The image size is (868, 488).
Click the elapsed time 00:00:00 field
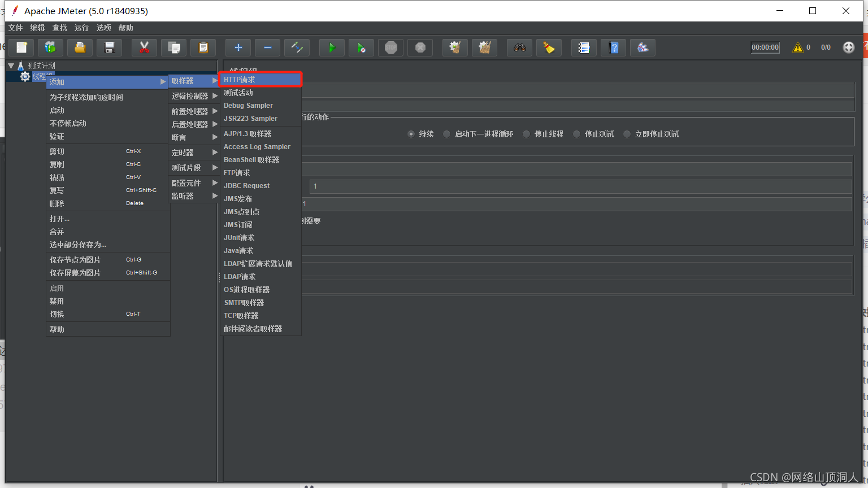pos(765,47)
